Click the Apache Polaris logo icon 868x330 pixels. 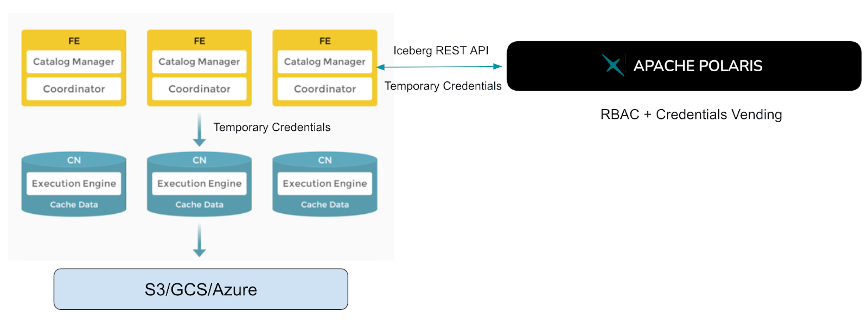click(613, 65)
